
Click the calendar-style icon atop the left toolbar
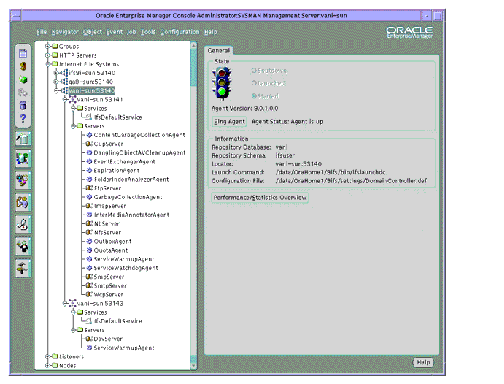pos(23,53)
